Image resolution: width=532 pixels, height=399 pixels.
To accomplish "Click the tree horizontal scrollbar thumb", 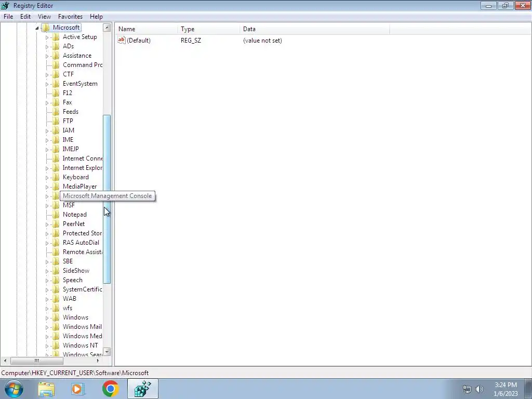I will click(x=37, y=361).
